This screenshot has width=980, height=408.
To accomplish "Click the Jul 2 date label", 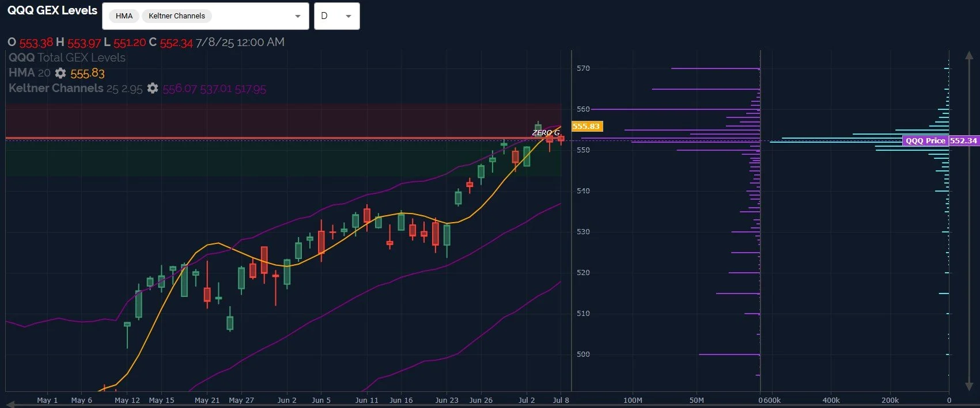I will click(527, 400).
